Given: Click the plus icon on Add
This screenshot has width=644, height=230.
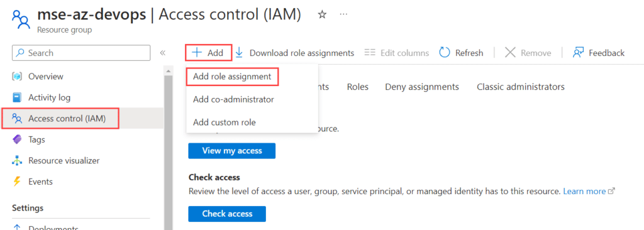Looking at the screenshot, I should (197, 53).
